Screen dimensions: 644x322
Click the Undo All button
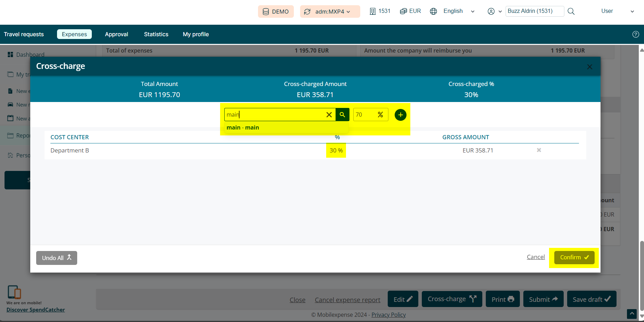[x=57, y=258]
